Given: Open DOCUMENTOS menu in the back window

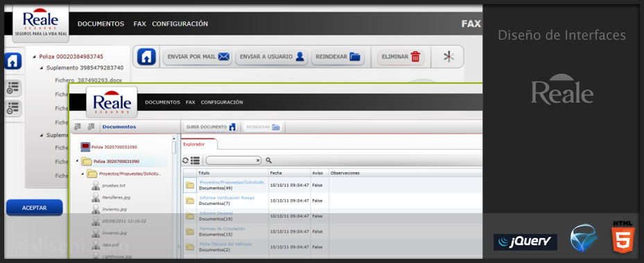Looking at the screenshot, I should [x=101, y=24].
